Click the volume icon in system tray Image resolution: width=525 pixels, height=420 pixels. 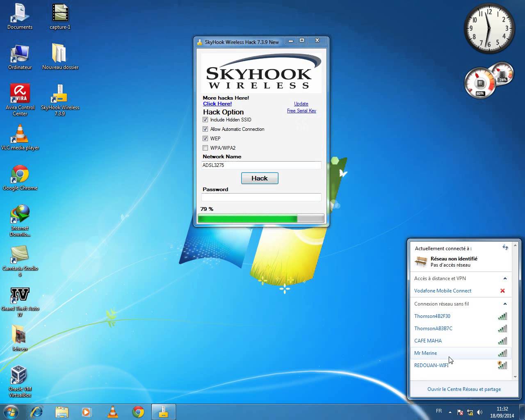479,412
